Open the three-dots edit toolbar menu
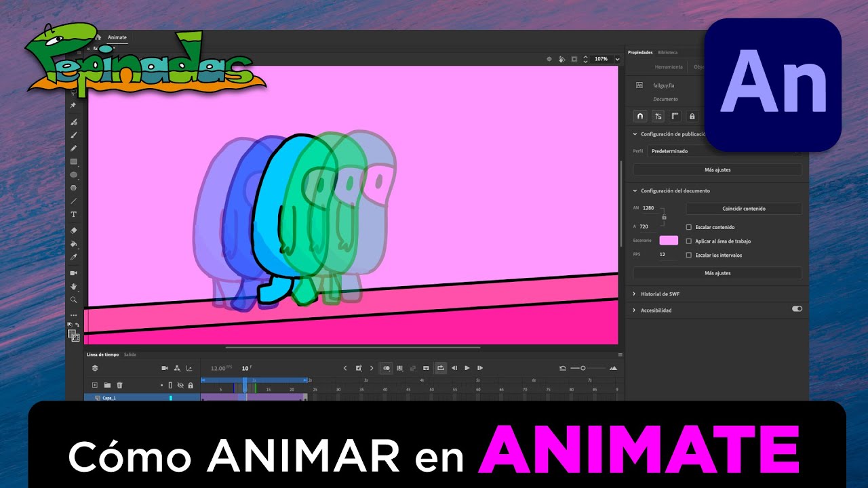 pyautogui.click(x=74, y=315)
